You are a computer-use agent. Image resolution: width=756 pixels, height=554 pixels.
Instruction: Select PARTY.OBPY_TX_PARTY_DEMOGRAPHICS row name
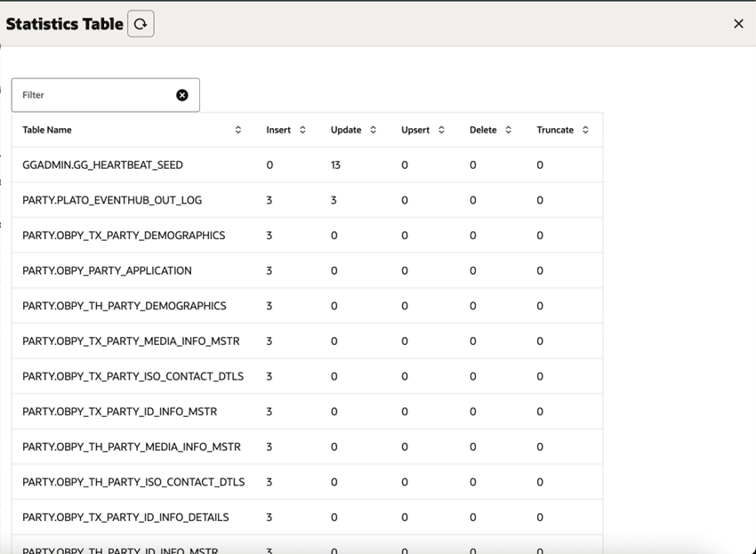124,236
